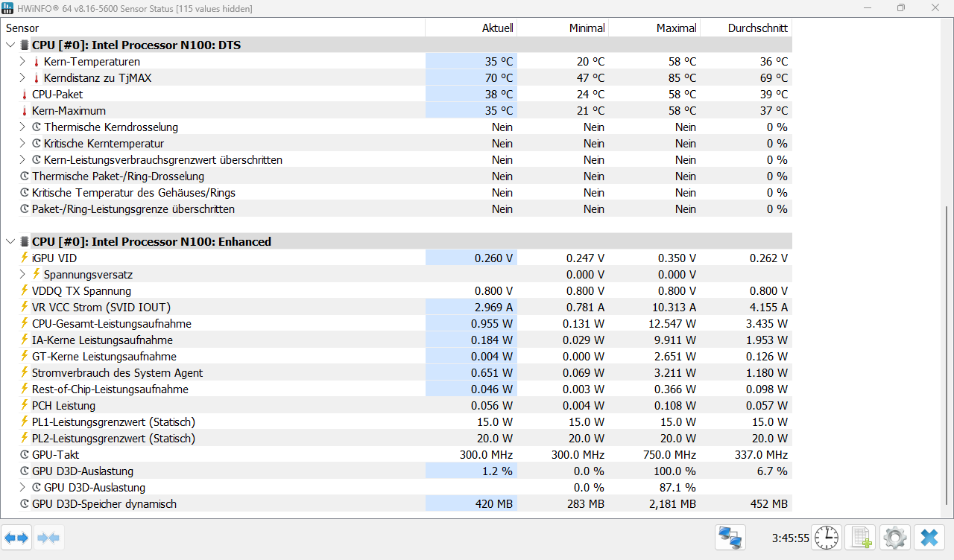Click the Minimal column header

[563, 28]
